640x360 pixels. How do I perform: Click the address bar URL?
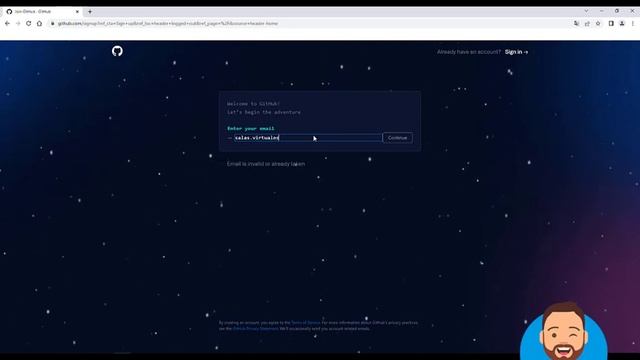(168, 24)
